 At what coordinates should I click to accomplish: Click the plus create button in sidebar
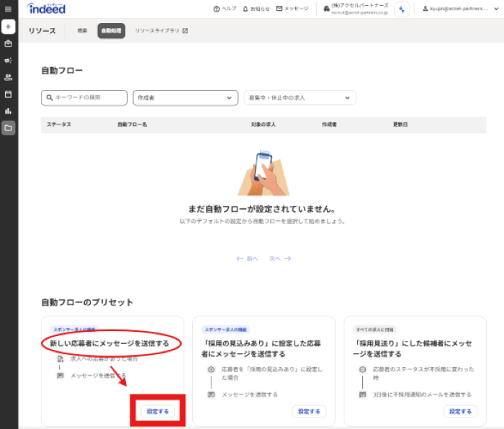click(x=9, y=27)
